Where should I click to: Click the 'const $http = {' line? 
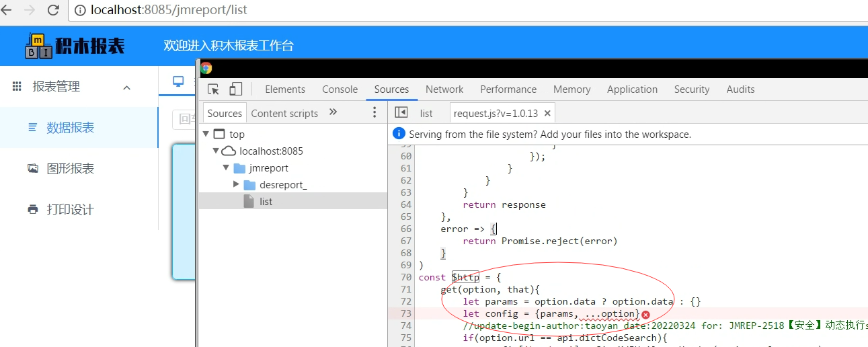pos(460,277)
